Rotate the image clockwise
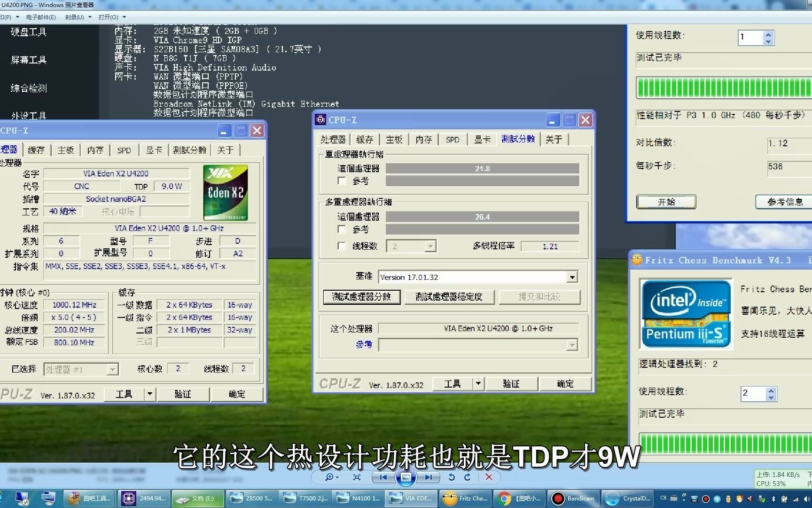This screenshot has width=812, height=508. coord(467,477)
